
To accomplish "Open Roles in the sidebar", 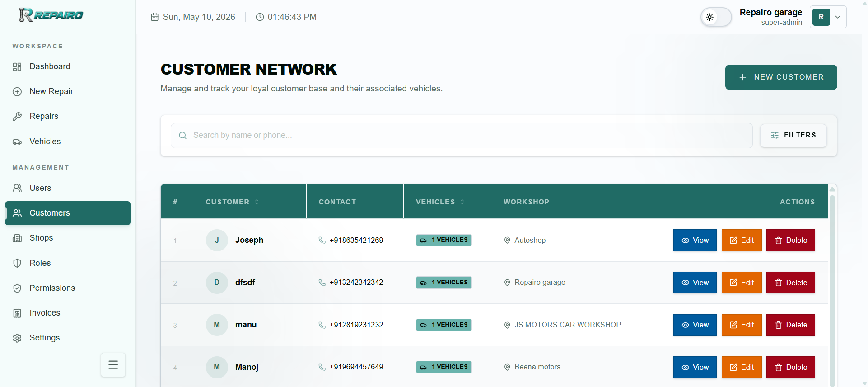I will tap(68, 263).
